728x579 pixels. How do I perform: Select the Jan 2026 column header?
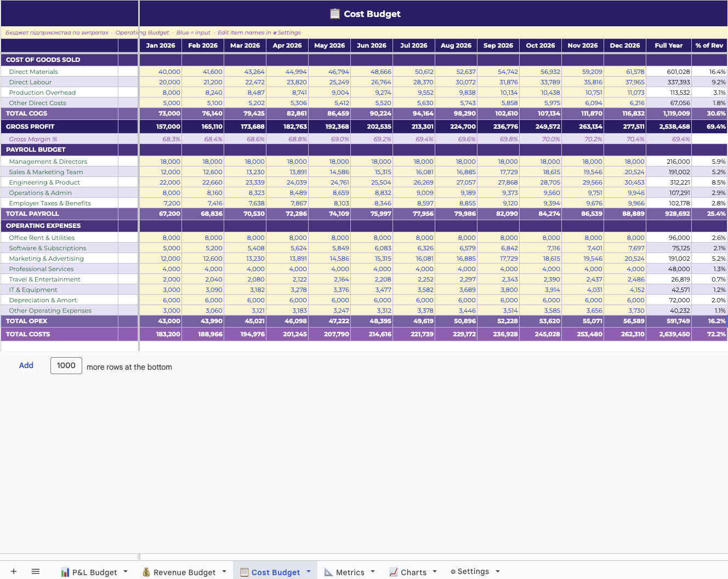pyautogui.click(x=161, y=45)
